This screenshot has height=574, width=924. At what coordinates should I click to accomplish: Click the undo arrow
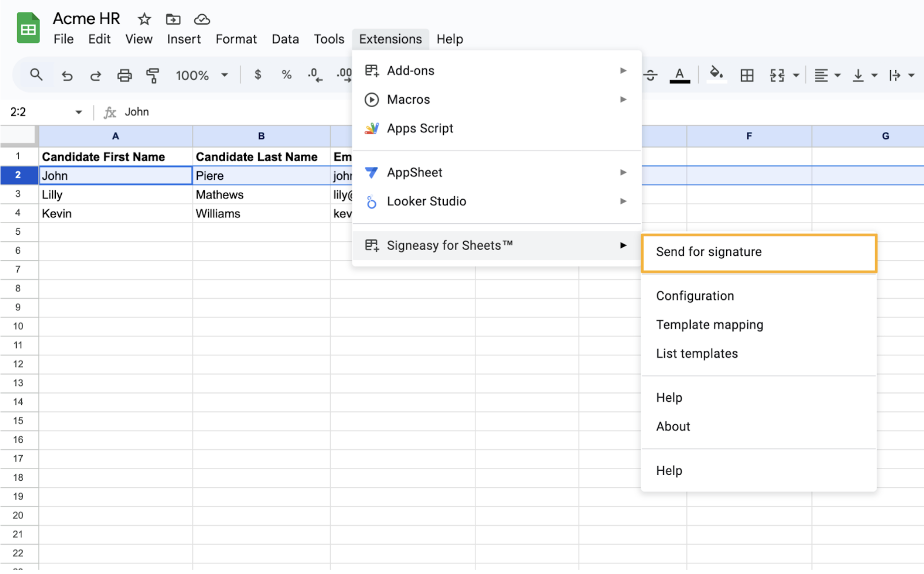coord(67,76)
